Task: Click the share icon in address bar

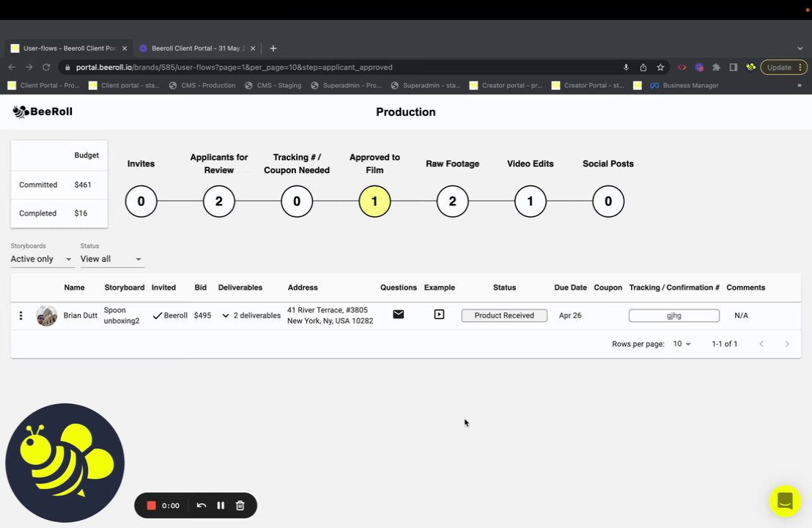Action: (643, 67)
